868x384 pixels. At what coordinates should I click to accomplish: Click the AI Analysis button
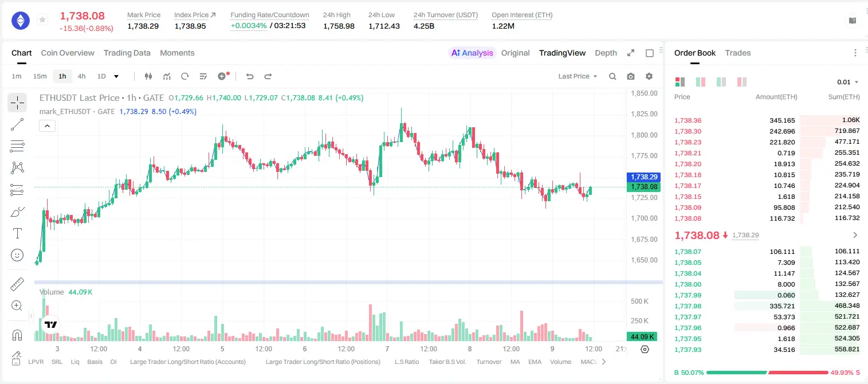pyautogui.click(x=472, y=53)
